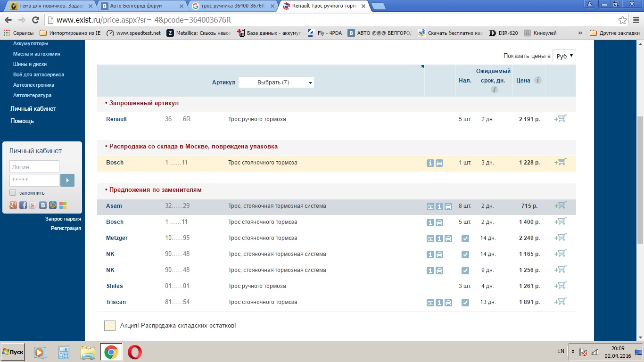This screenshot has width=644, height=362.
Task: Add the Bosch 1 400 р. item to cart
Action: click(x=561, y=222)
